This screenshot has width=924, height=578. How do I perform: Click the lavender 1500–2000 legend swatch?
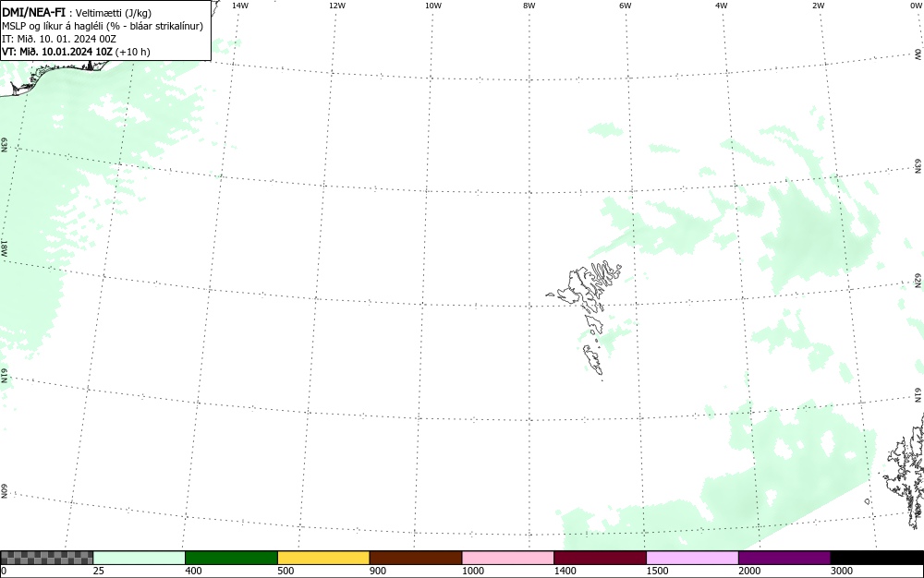pyautogui.click(x=692, y=558)
